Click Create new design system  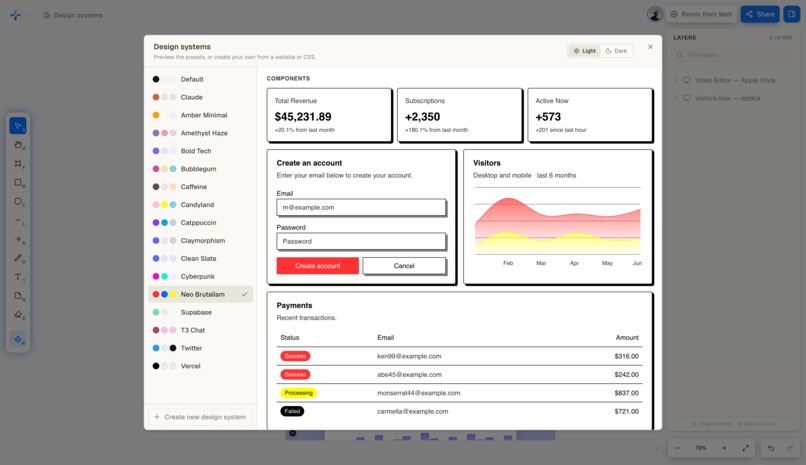pyautogui.click(x=200, y=417)
